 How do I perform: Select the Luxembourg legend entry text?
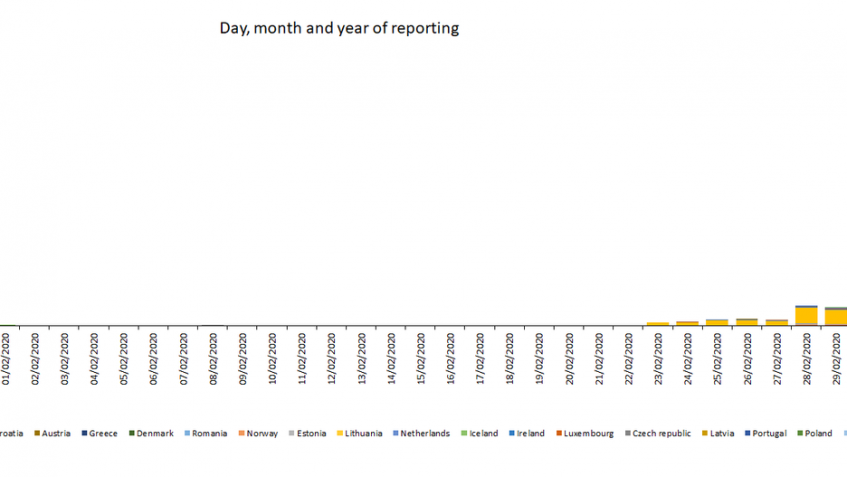pyautogui.click(x=589, y=433)
